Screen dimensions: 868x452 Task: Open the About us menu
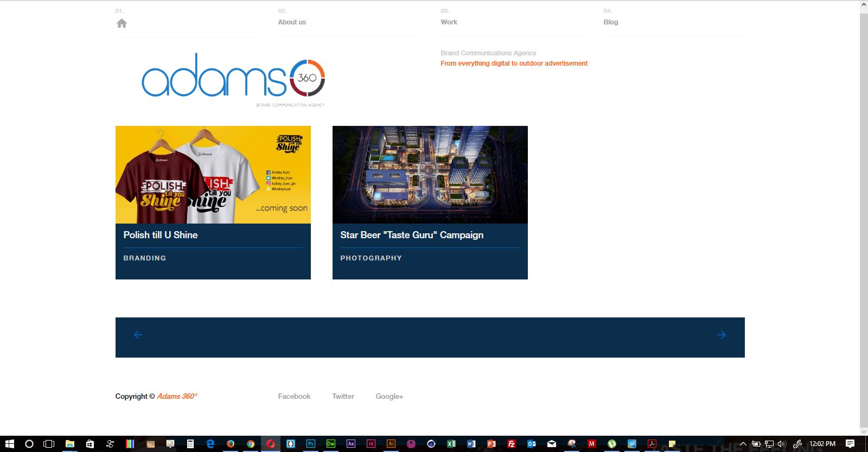[x=292, y=22]
